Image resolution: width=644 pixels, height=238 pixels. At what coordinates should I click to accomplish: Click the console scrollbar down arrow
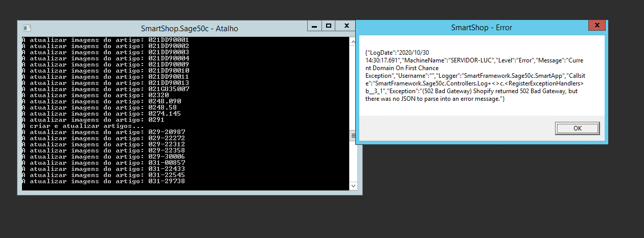pos(353,186)
